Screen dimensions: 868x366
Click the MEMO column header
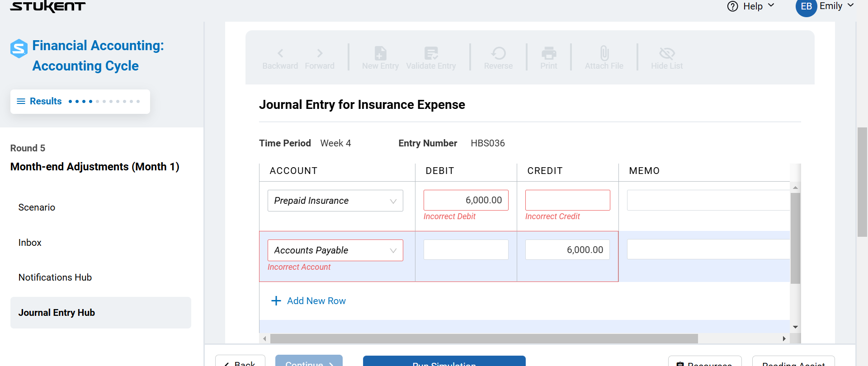[x=644, y=171]
